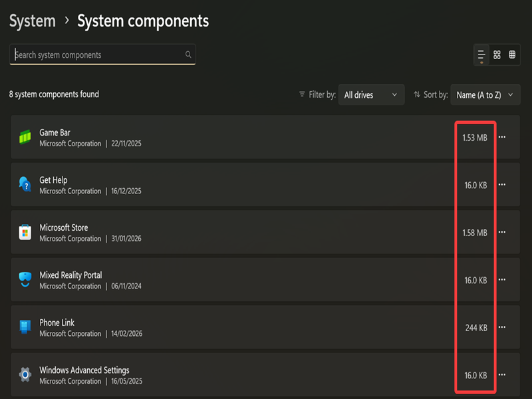Select the Microsoft Store name text
The width and height of the screenshot is (532, 399).
[x=63, y=227]
